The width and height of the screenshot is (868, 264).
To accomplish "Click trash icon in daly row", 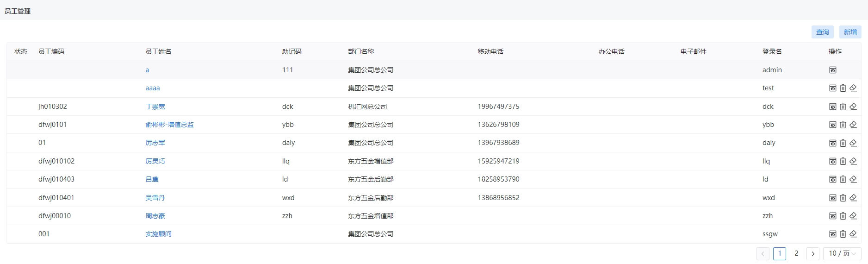I will click(x=843, y=143).
